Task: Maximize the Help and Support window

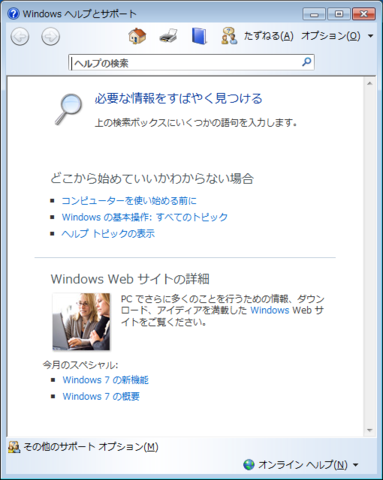Action: point(339,14)
